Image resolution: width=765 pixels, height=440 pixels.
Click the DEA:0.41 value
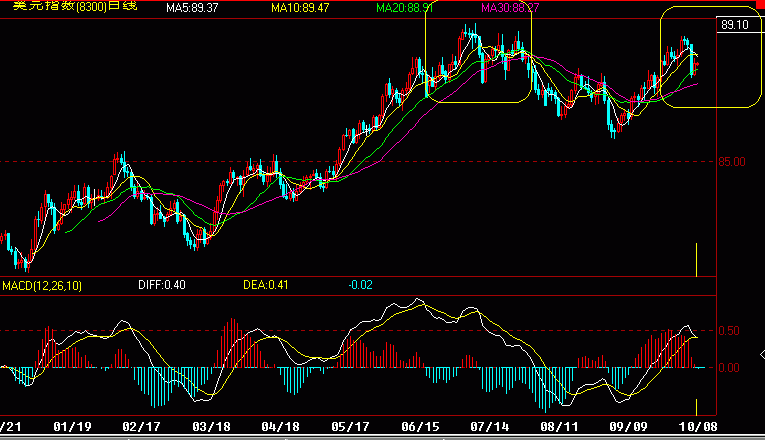tap(265, 285)
